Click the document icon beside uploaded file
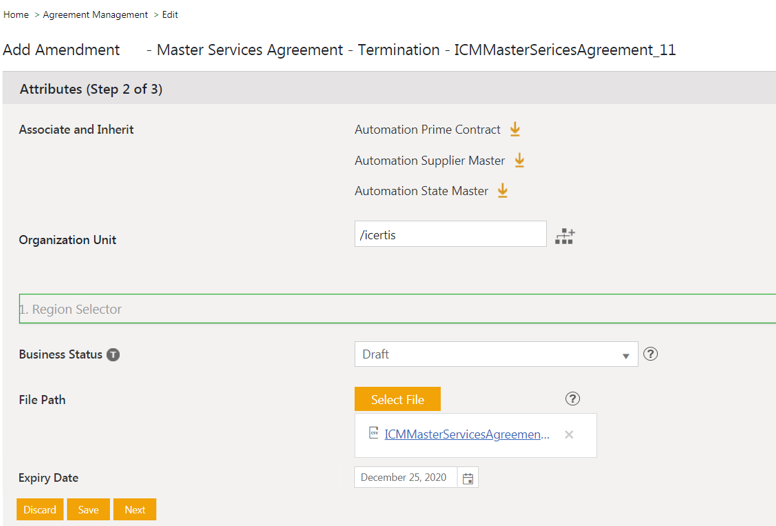 coord(373,434)
